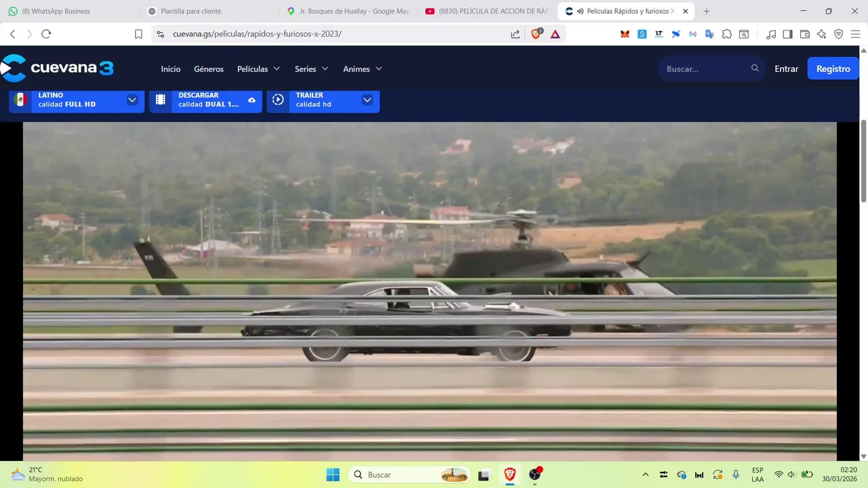
Task: Open the Inicio menu item
Action: [x=171, y=69]
